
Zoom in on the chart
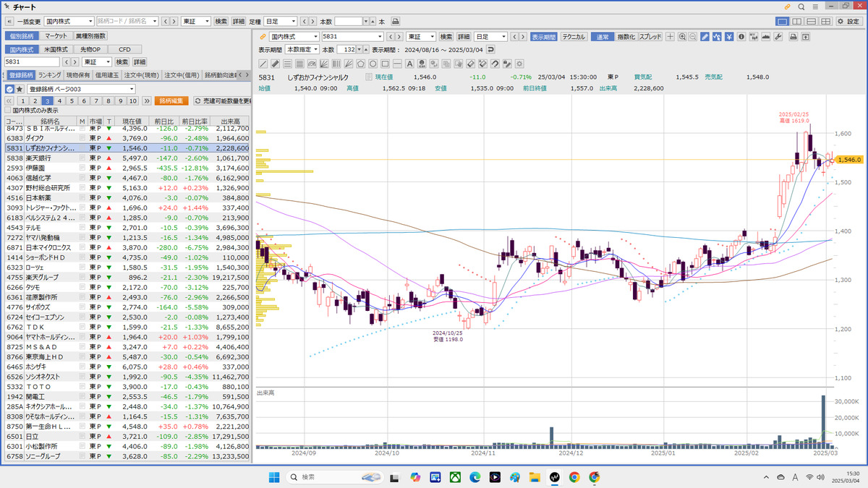[x=681, y=36]
